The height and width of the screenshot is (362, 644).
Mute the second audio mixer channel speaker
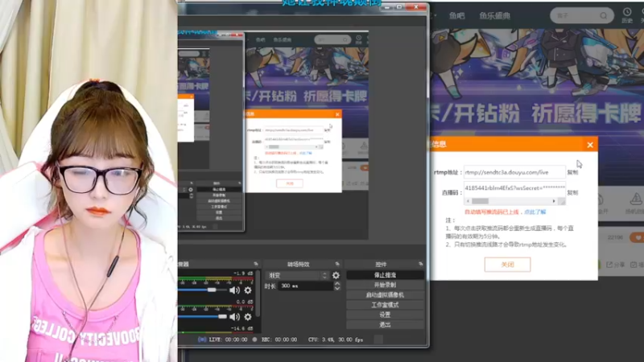pyautogui.click(x=234, y=317)
